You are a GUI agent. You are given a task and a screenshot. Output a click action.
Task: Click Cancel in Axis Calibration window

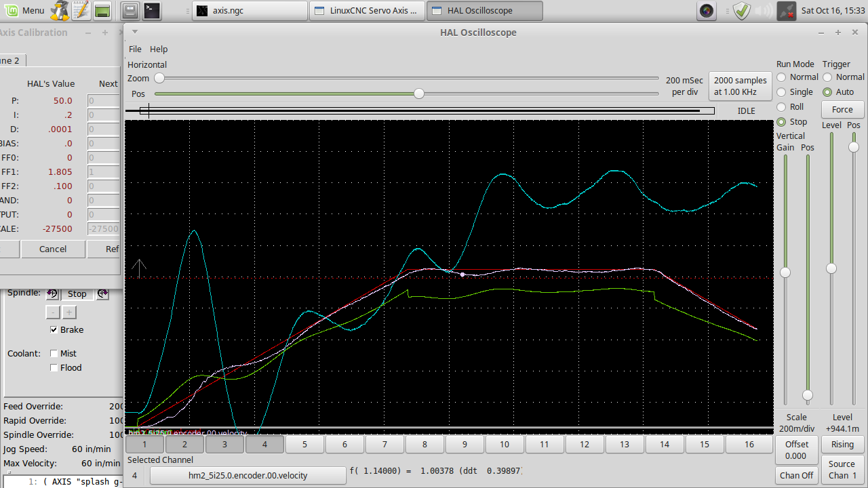(x=53, y=249)
